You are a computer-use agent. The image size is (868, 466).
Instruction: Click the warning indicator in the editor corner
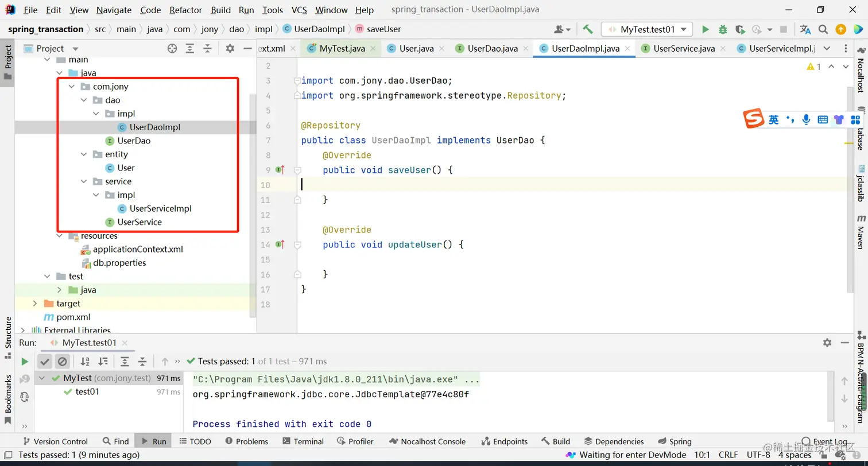pyautogui.click(x=814, y=67)
